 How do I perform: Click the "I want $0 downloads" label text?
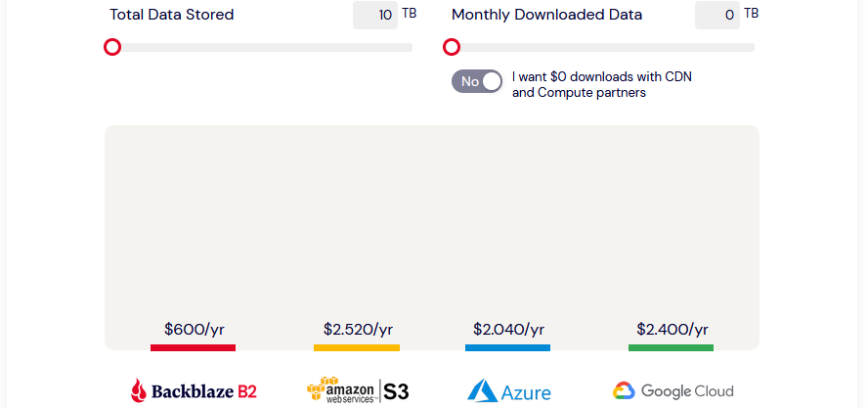click(602, 84)
